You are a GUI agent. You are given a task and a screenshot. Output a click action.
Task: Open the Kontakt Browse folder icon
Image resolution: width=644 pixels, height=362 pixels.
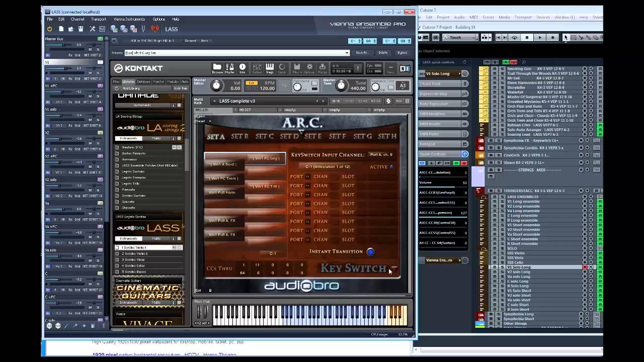point(217,68)
